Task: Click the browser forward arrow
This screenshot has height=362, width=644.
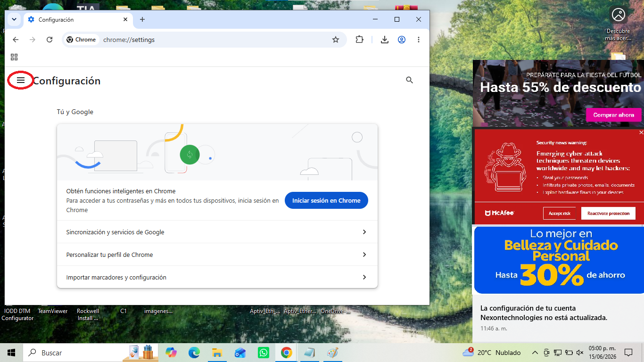Action: (x=33, y=40)
